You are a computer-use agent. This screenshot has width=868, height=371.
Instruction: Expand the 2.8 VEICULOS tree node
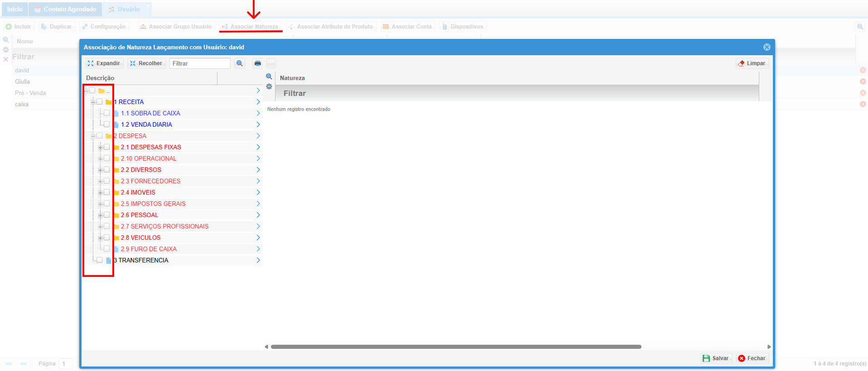pos(100,238)
